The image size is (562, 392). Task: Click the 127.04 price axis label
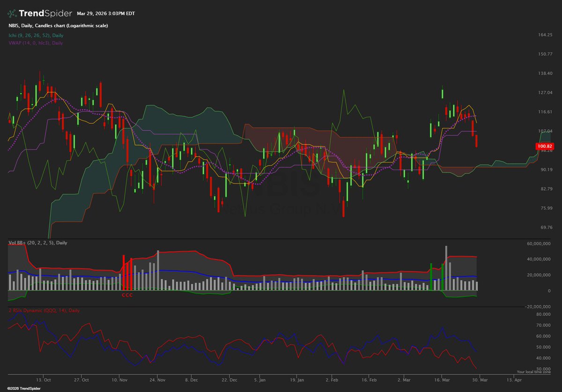(545, 92)
